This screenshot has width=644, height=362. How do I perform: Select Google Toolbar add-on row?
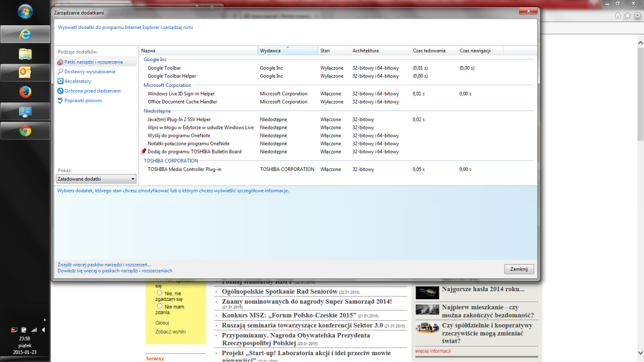pyautogui.click(x=337, y=68)
